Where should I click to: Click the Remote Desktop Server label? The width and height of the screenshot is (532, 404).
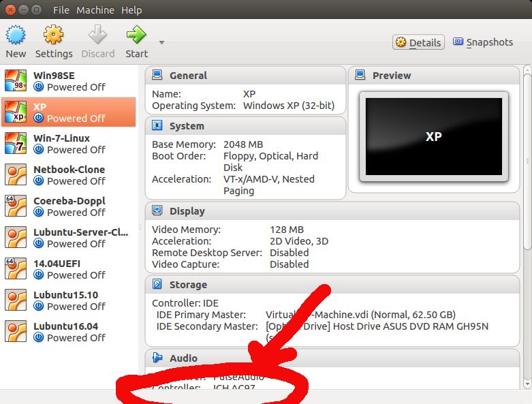pyautogui.click(x=207, y=253)
